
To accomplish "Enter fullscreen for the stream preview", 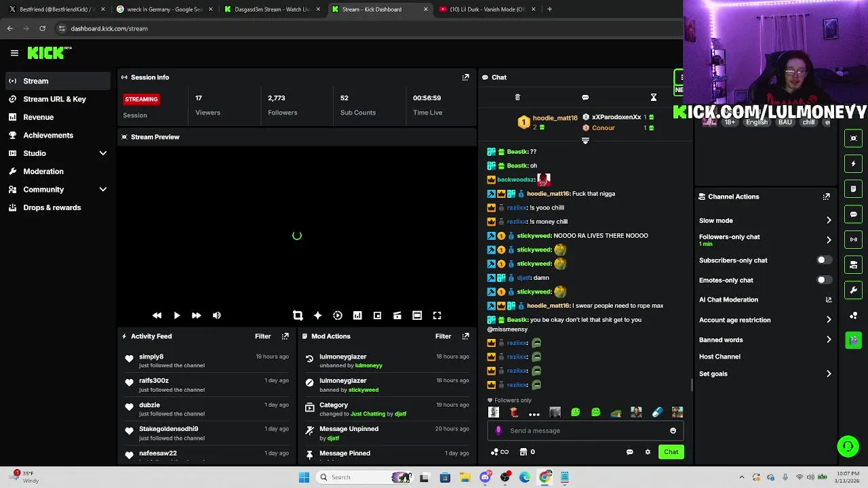I will (x=437, y=316).
